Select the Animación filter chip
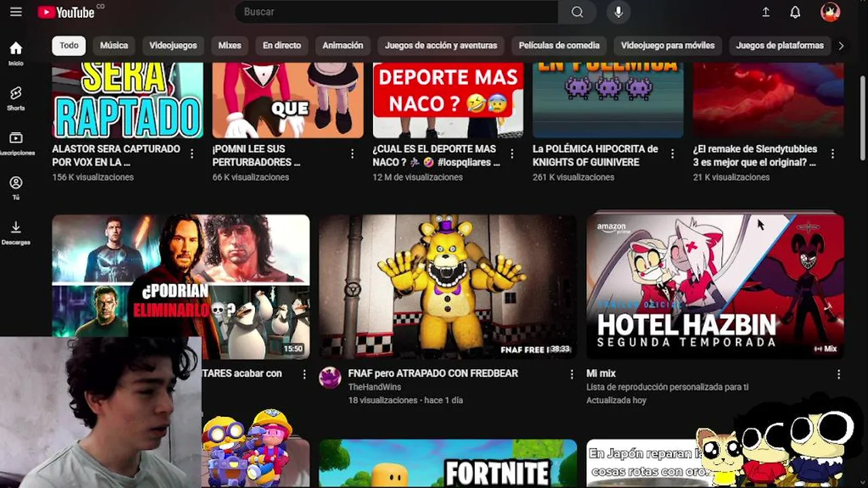This screenshot has height=488, width=868. pyautogui.click(x=343, y=45)
